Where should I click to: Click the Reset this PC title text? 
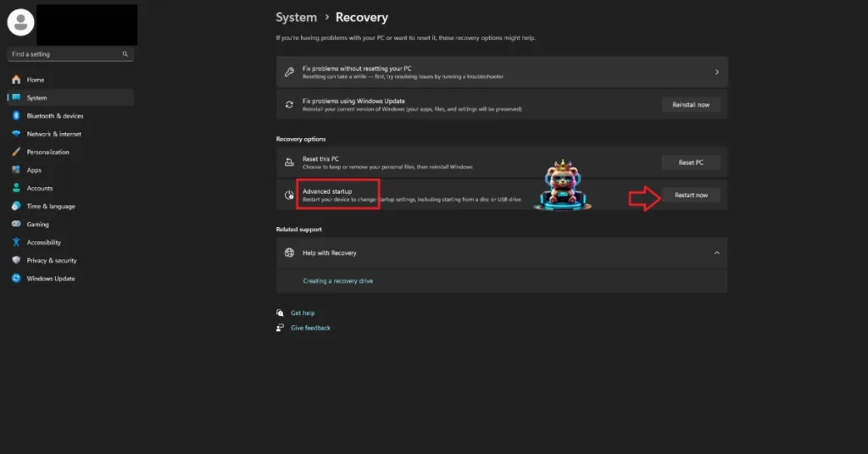click(x=320, y=158)
